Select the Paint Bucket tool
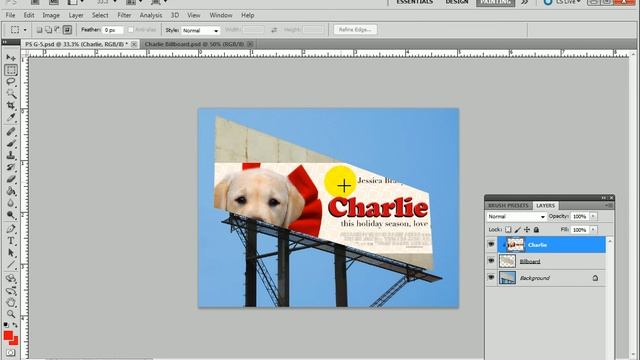This screenshot has height=360, width=640. click(x=11, y=191)
